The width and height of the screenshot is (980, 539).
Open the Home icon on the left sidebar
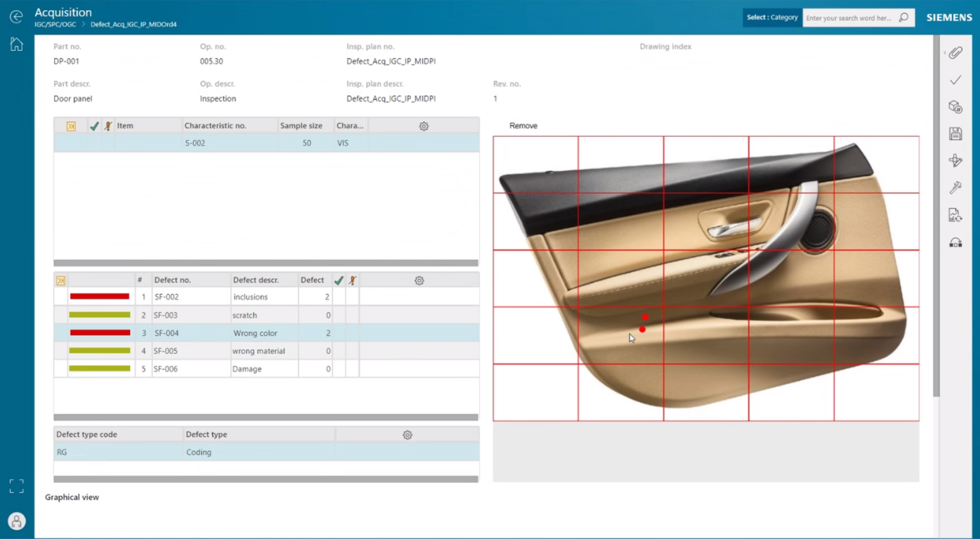[16, 43]
